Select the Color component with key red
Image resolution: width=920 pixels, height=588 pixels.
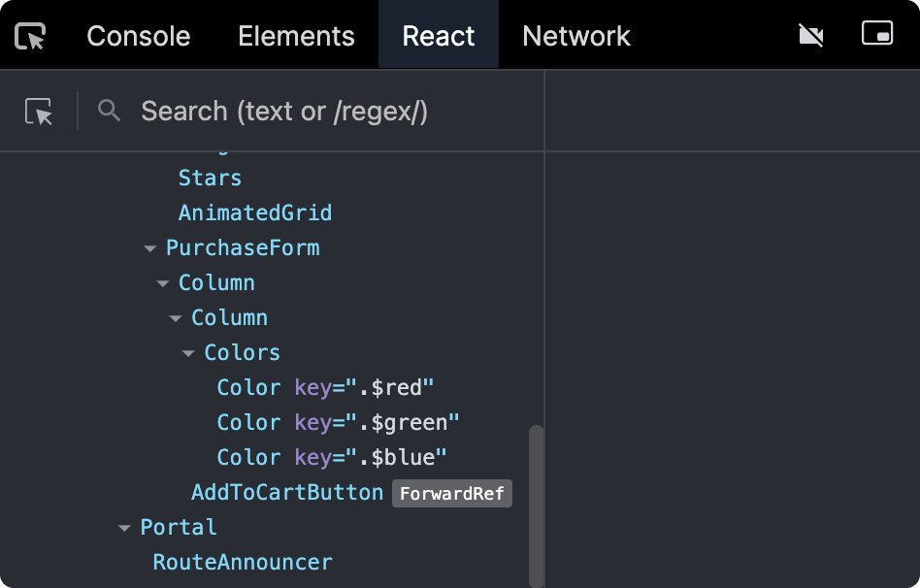pos(248,388)
